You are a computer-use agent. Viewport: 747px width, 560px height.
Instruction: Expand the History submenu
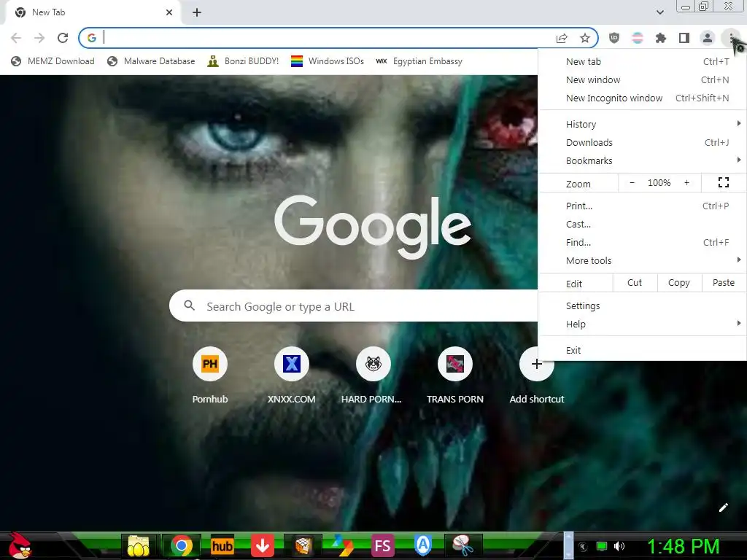642,124
